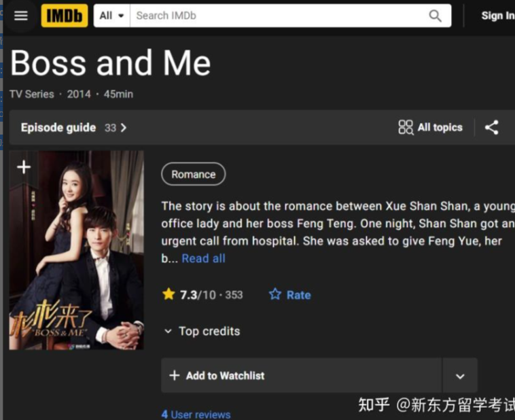Click the share icon

492,128
